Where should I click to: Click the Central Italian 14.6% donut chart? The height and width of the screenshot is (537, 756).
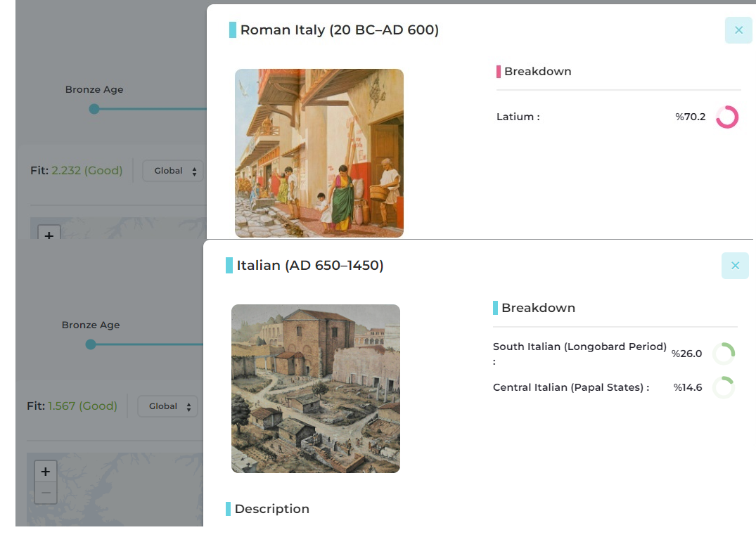click(x=723, y=387)
